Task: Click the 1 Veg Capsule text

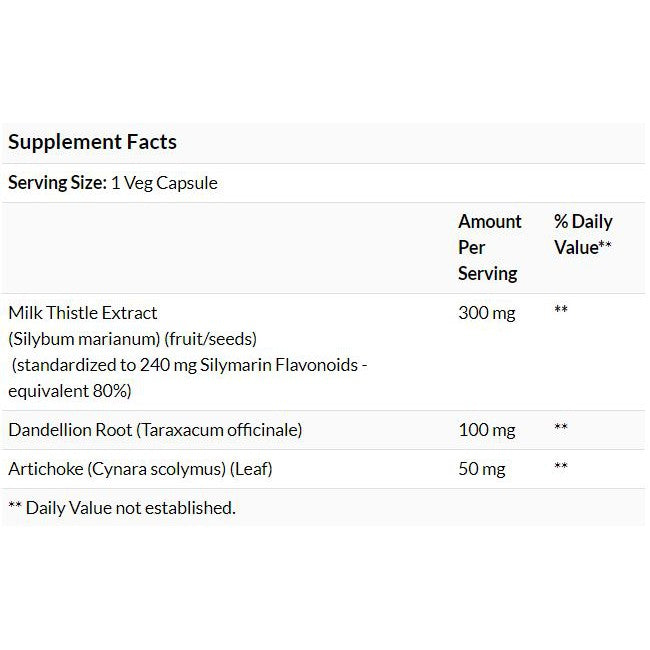Action: pos(162,183)
